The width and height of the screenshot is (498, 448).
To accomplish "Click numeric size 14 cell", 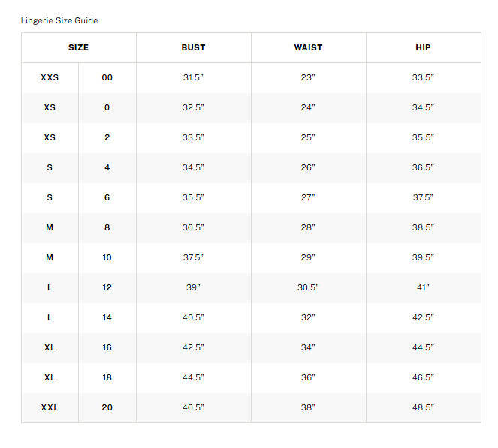I will (x=107, y=317).
